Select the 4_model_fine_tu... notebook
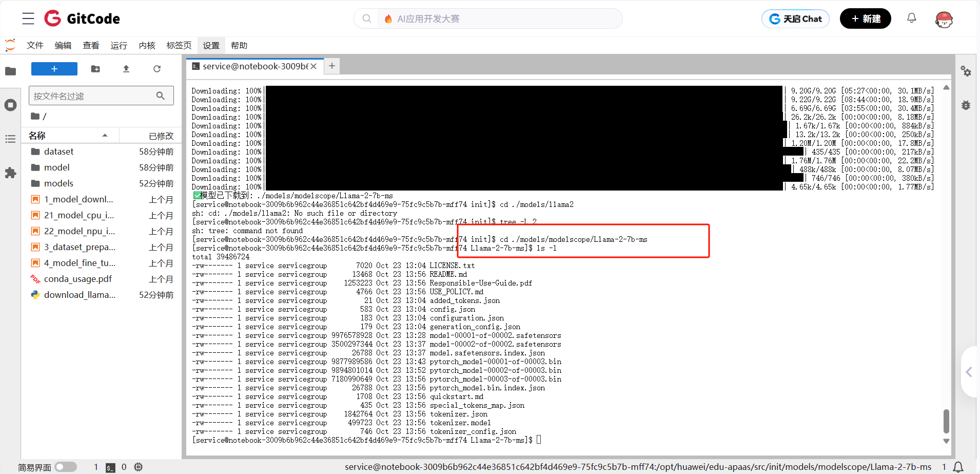Viewport: 980px width, 474px height. coord(102,263)
